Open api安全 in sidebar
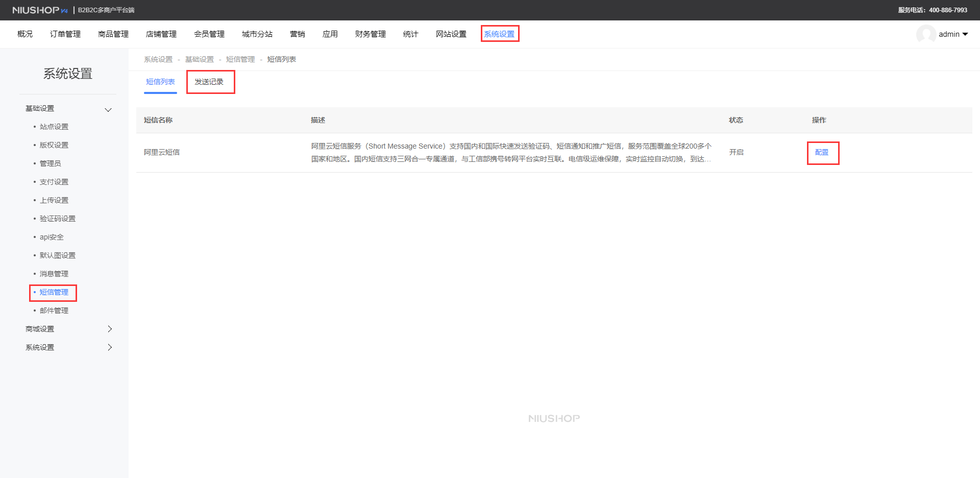 pos(52,237)
